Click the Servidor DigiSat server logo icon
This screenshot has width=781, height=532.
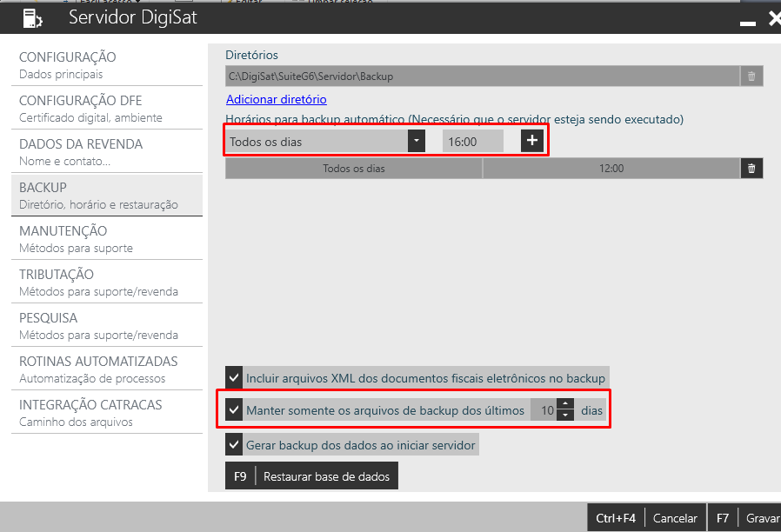(32, 18)
